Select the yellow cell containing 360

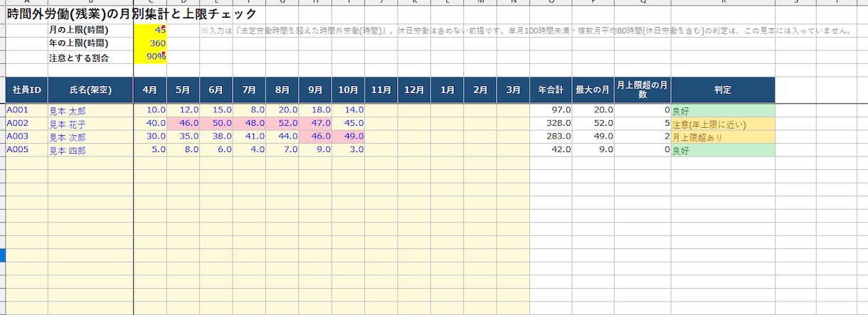tap(150, 43)
